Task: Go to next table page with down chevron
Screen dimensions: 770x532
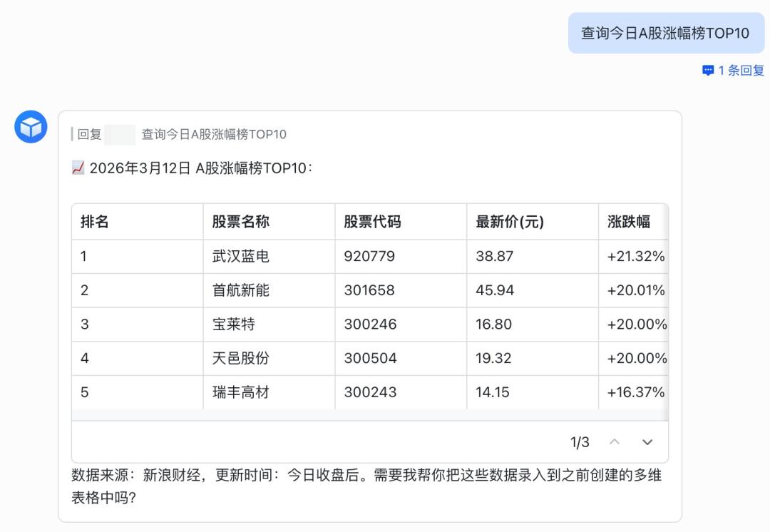Action: coord(647,442)
